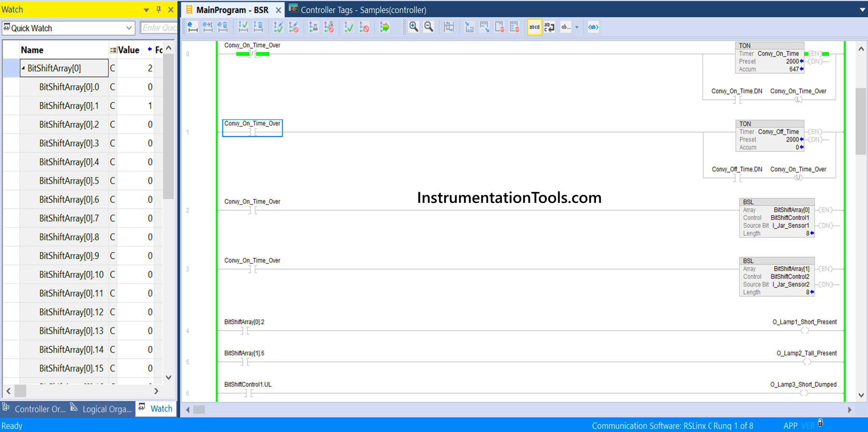This screenshot has width=868, height=432.
Task: Click the Zoom Out magnifier icon
Action: 429,27
